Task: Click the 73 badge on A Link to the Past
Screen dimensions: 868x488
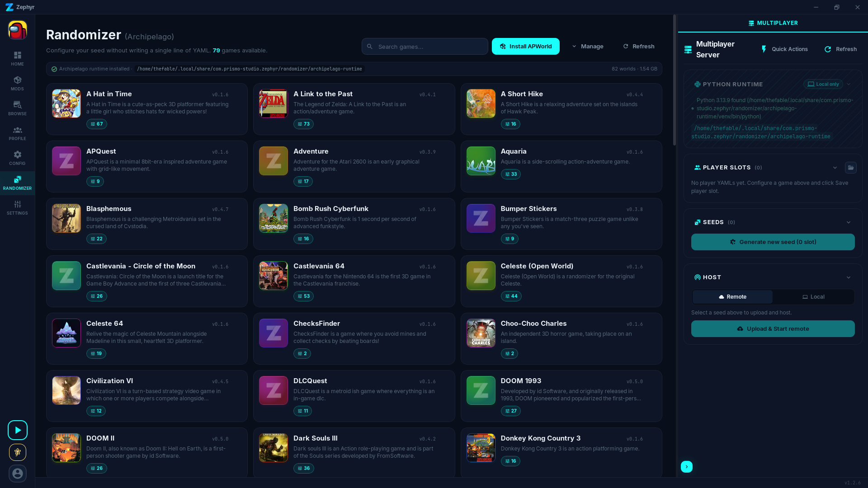Action: click(304, 124)
